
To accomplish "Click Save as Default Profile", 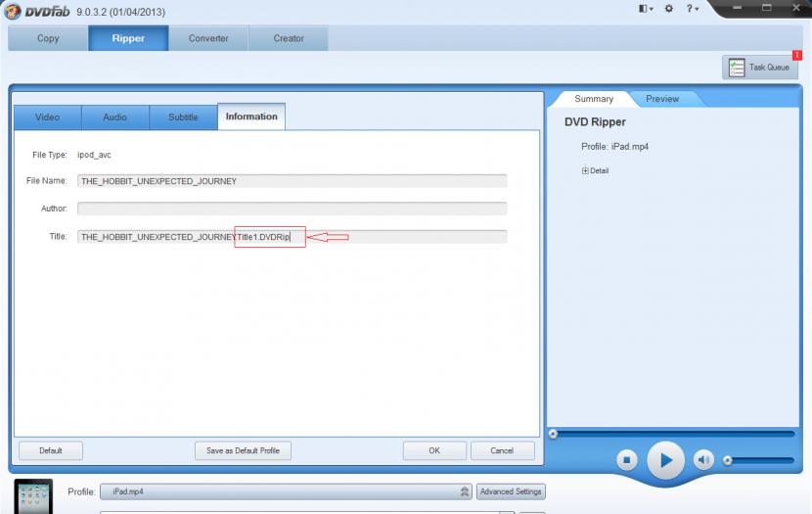I will coord(243,450).
